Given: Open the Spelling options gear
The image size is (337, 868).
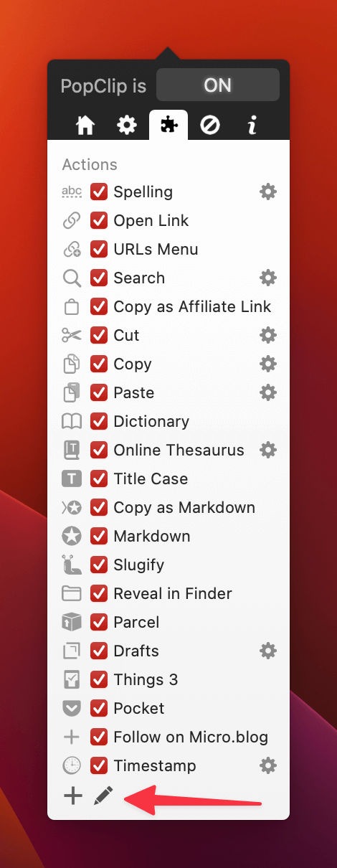Looking at the screenshot, I should coord(268,192).
